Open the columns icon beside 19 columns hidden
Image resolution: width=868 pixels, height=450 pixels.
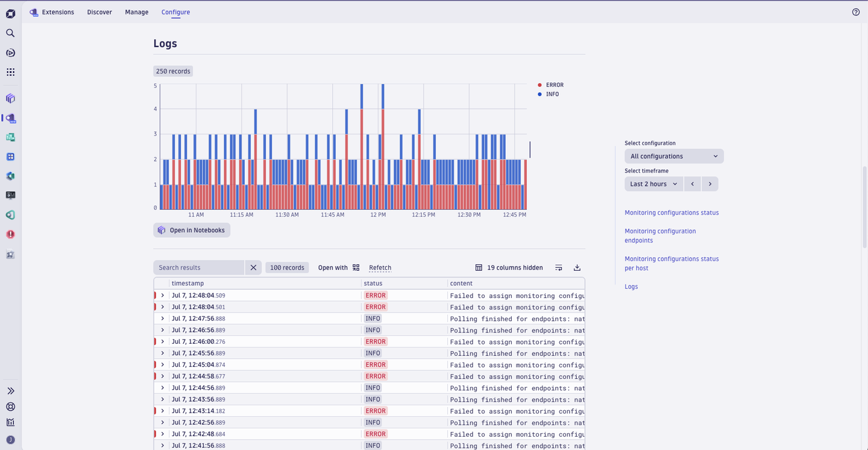[479, 267]
